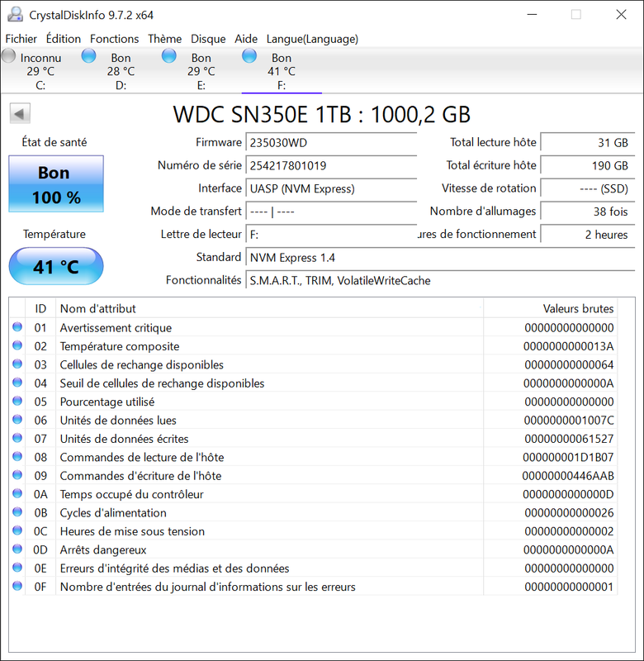Open the Thème menu
This screenshot has width=644, height=661.
click(x=164, y=39)
